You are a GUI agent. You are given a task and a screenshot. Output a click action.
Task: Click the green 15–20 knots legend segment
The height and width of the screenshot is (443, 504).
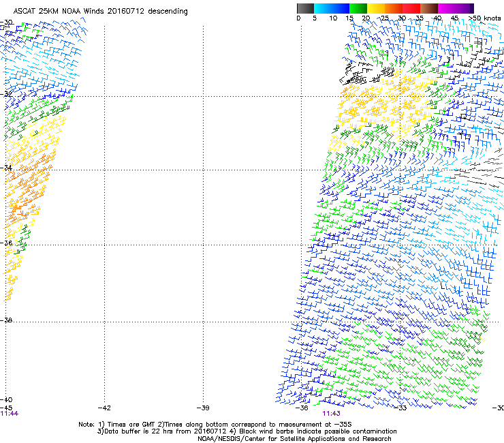point(358,8)
